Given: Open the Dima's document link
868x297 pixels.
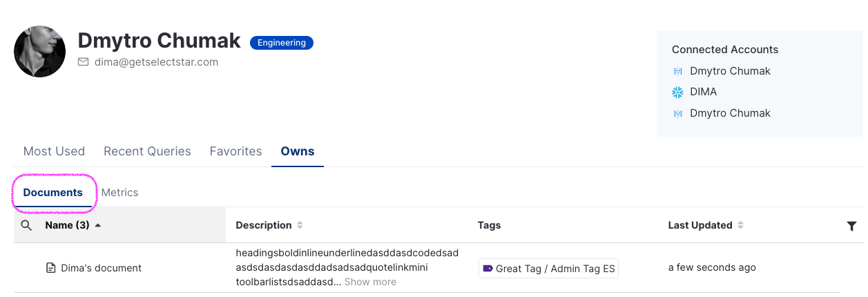Looking at the screenshot, I should (101, 268).
